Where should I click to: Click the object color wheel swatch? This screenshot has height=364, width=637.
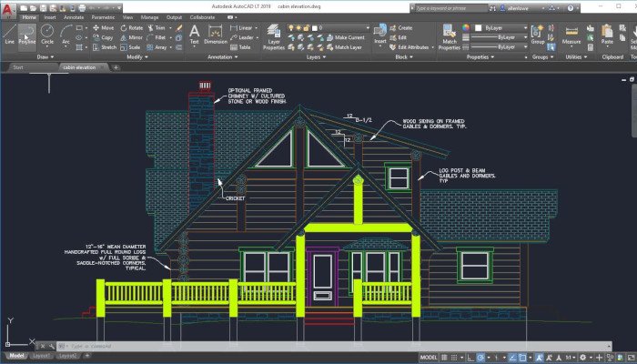tap(466, 27)
